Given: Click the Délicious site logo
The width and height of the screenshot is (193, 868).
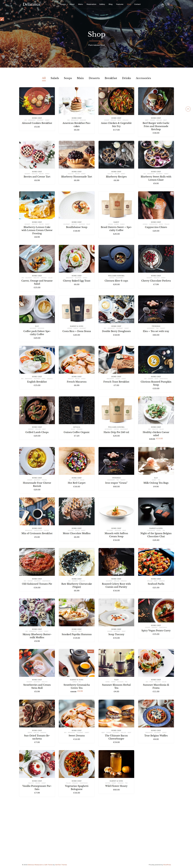Looking at the screenshot, I should pyautogui.click(x=31, y=4).
